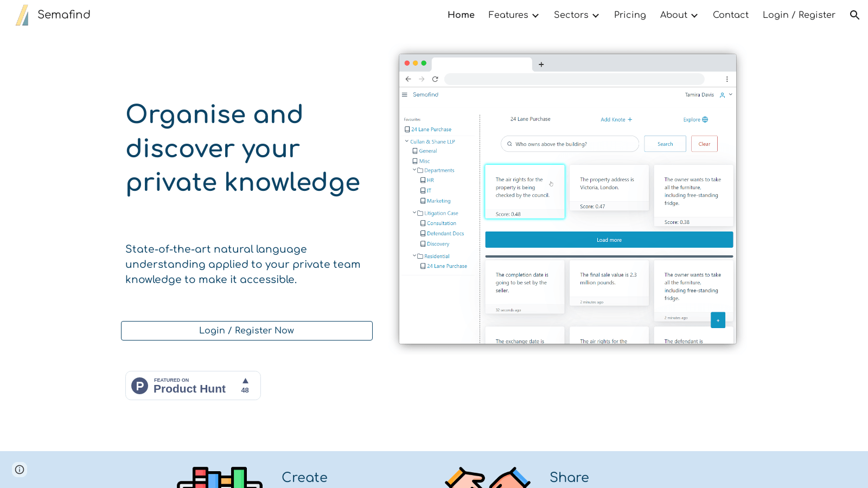Open the Pricing page
This screenshot has width=868, height=488.
point(630,15)
